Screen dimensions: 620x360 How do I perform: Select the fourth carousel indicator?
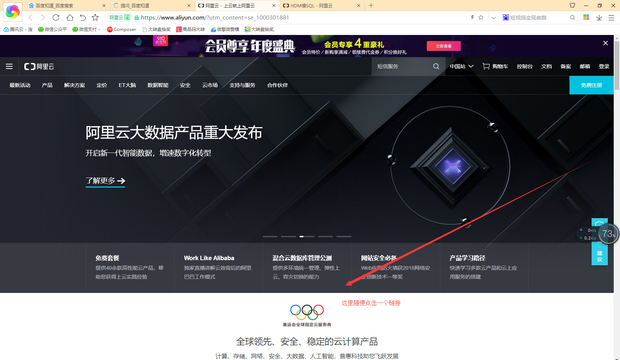pos(325,237)
